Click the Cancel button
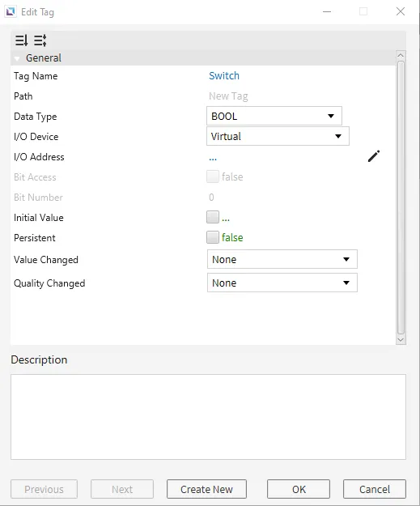Viewport: 420px width, 506px height. (375, 489)
